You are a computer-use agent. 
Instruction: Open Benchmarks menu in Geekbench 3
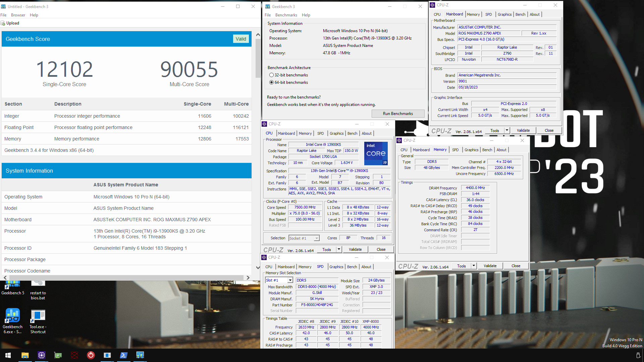point(286,15)
